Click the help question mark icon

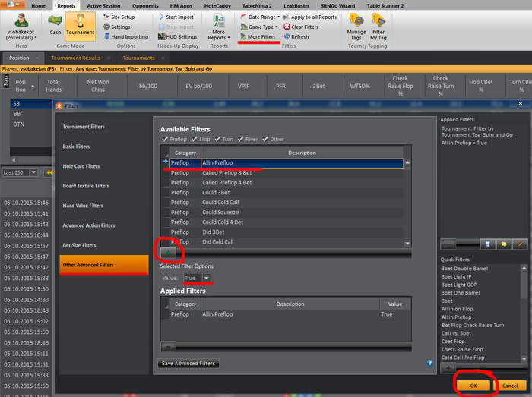pos(429,363)
